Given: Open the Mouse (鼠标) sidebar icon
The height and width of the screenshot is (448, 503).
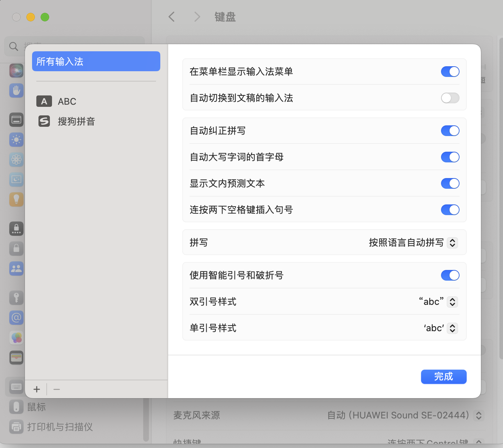Looking at the screenshot, I should point(16,407).
